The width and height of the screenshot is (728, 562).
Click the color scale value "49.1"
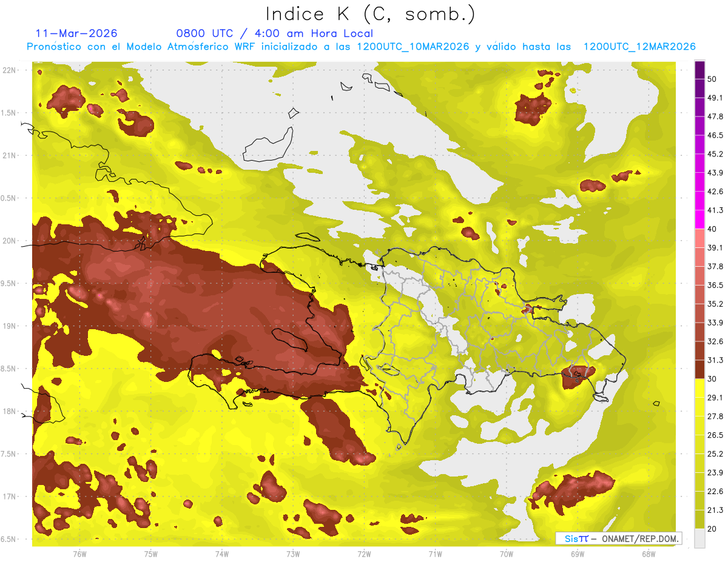(x=715, y=97)
